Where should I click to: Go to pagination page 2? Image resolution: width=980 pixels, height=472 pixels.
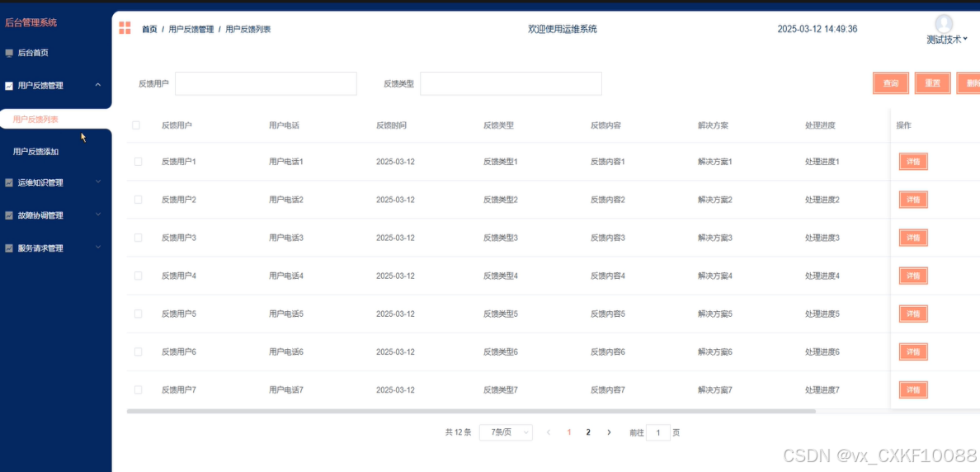click(588, 432)
